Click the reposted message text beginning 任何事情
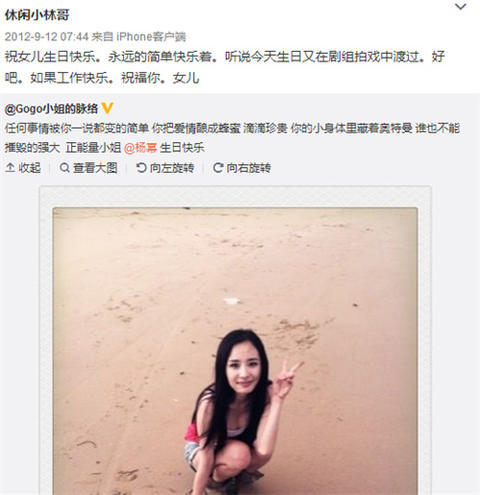This screenshot has width=480, height=495. click(232, 138)
